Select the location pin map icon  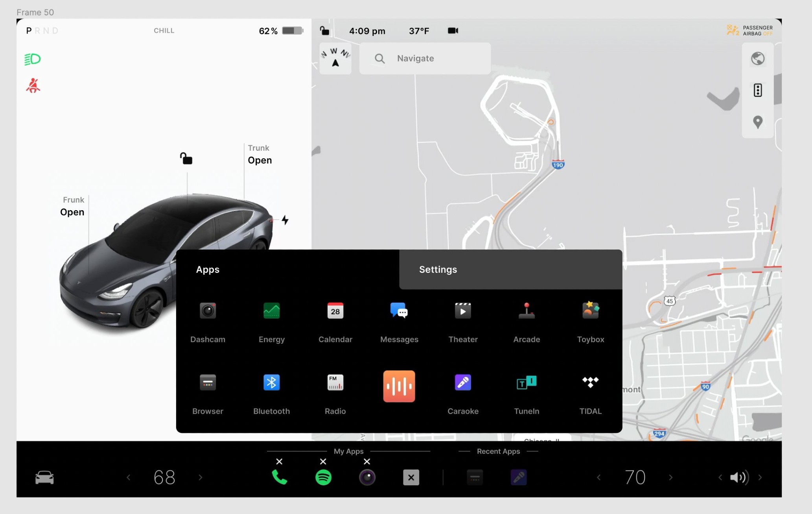tap(758, 122)
